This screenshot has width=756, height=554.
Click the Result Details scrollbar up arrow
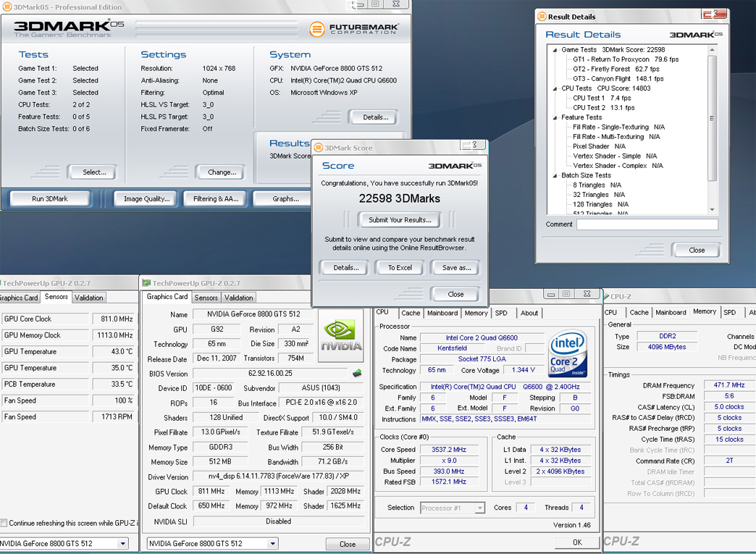712,50
